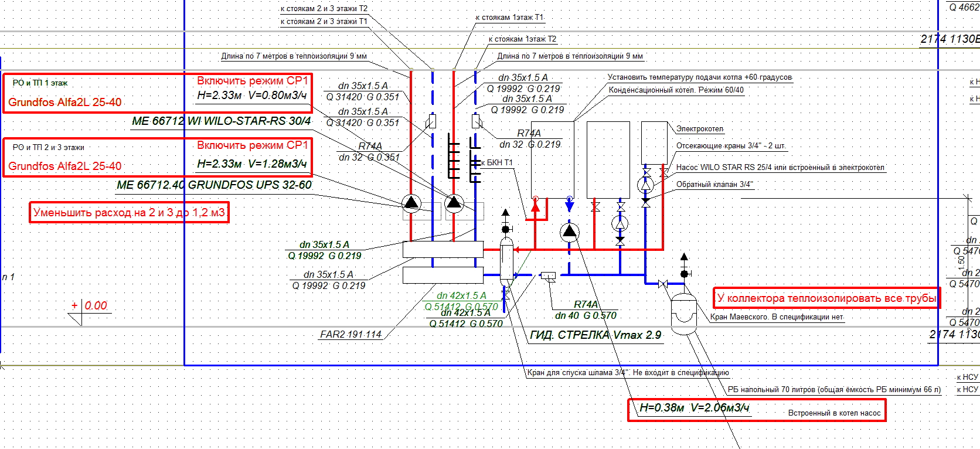Select the "FAR2 191 114" callout text

(351, 334)
